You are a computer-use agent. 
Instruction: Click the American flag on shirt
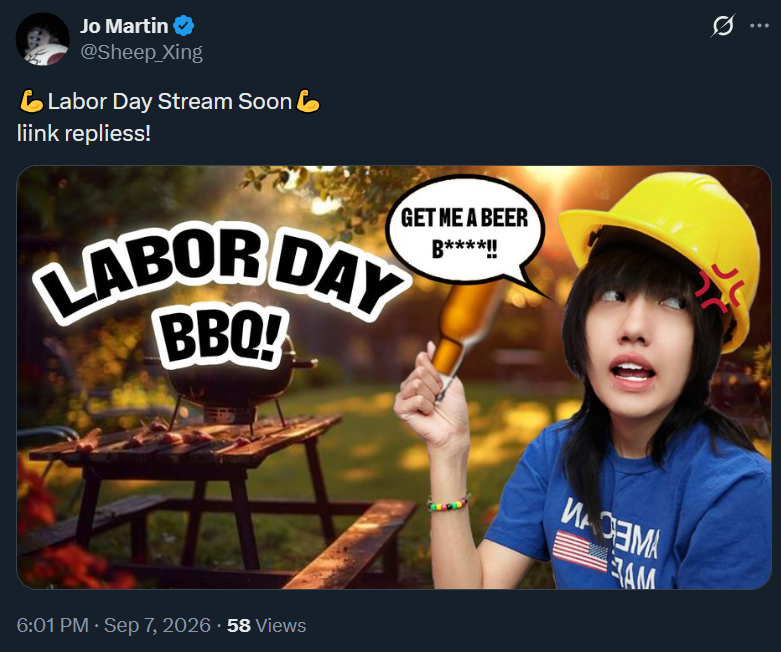(581, 550)
